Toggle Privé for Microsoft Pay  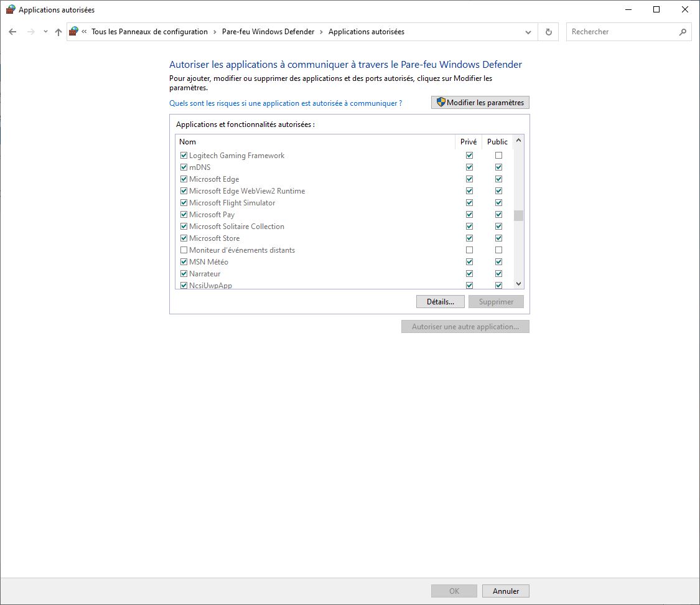pyautogui.click(x=469, y=214)
